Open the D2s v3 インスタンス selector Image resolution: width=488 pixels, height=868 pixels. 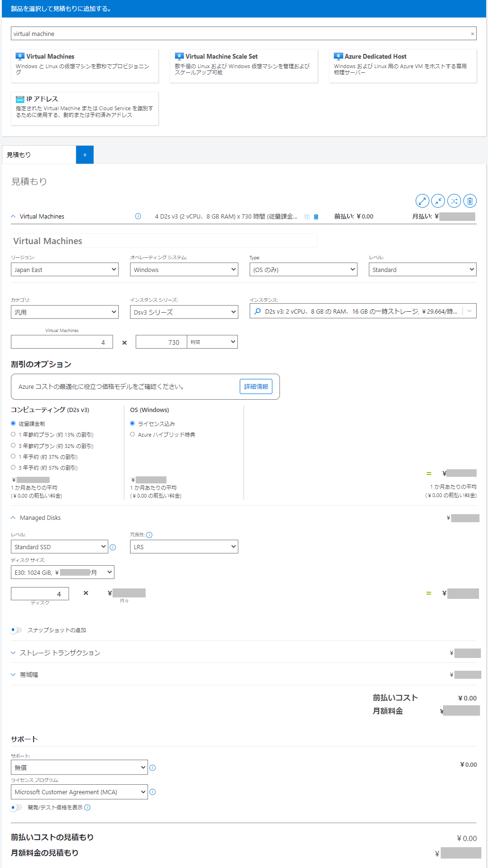[363, 311]
